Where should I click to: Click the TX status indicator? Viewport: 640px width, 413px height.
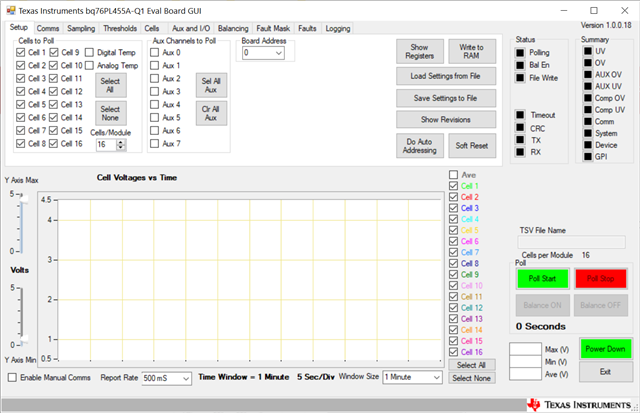tap(520, 140)
